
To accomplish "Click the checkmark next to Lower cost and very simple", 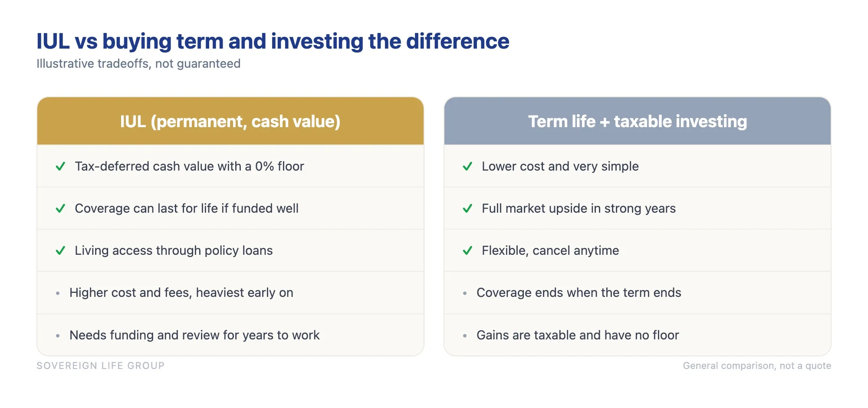I will pyautogui.click(x=467, y=166).
